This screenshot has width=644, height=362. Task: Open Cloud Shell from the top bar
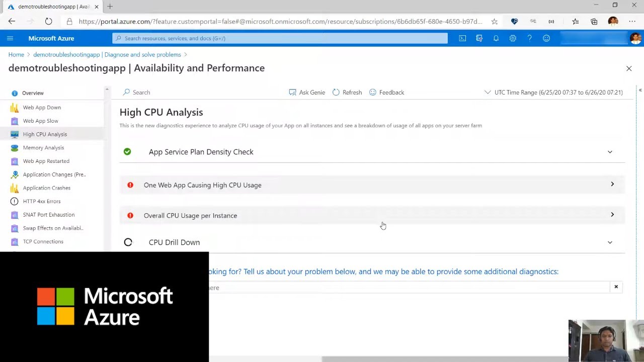coord(462,38)
